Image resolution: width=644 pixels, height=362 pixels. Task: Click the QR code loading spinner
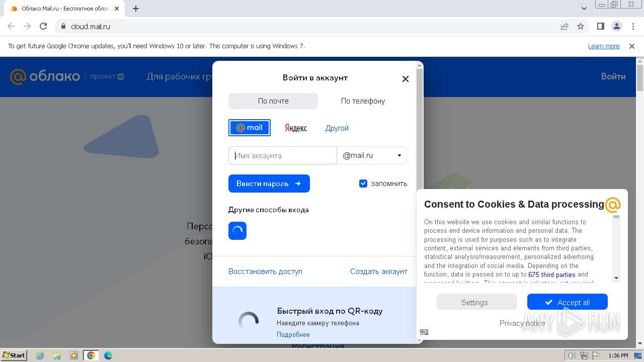click(x=249, y=321)
